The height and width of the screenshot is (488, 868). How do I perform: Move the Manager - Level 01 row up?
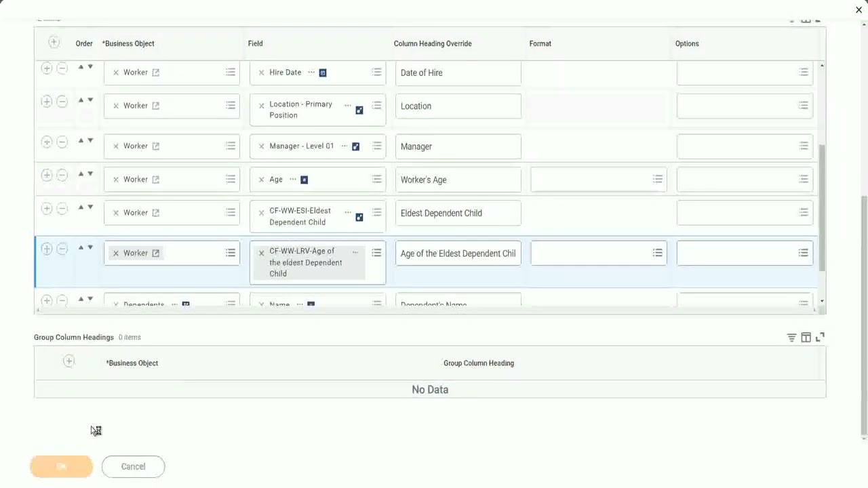(x=81, y=140)
